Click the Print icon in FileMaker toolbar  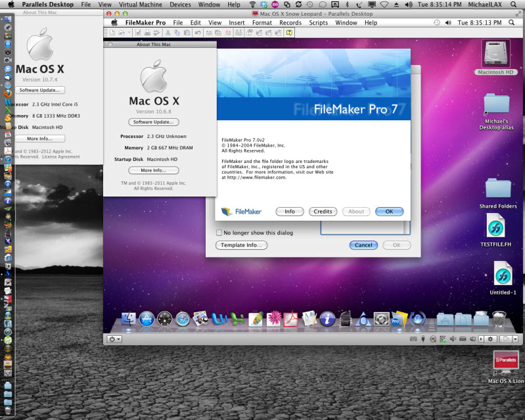pos(147,32)
